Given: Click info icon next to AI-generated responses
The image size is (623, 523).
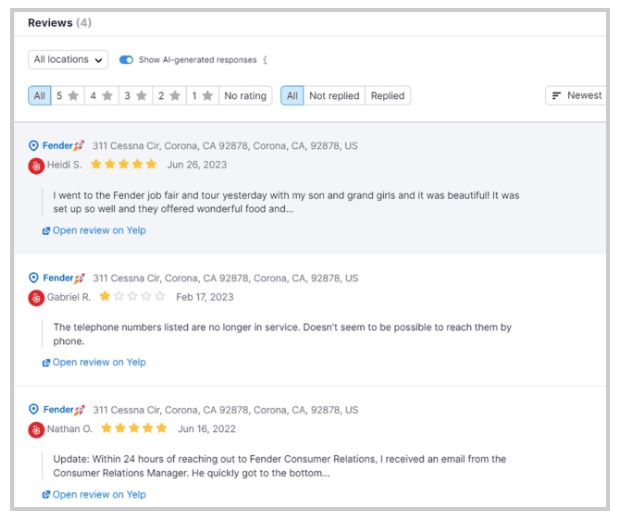Looking at the screenshot, I should pyautogui.click(x=265, y=60).
